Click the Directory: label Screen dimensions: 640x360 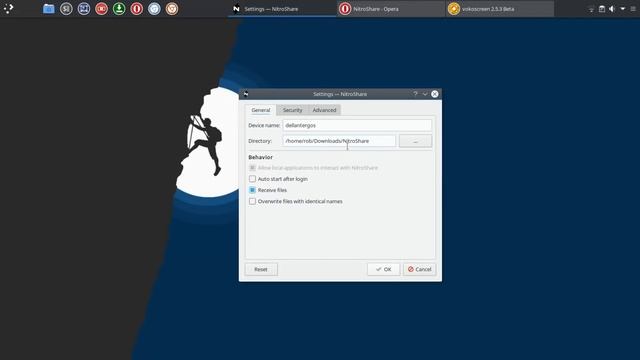click(260, 141)
